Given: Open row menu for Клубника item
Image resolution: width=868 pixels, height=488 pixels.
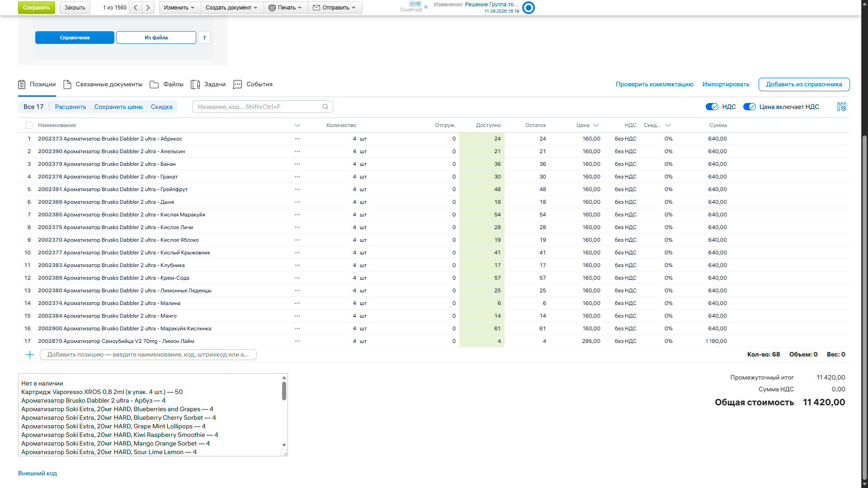Looking at the screenshot, I should coord(297,265).
